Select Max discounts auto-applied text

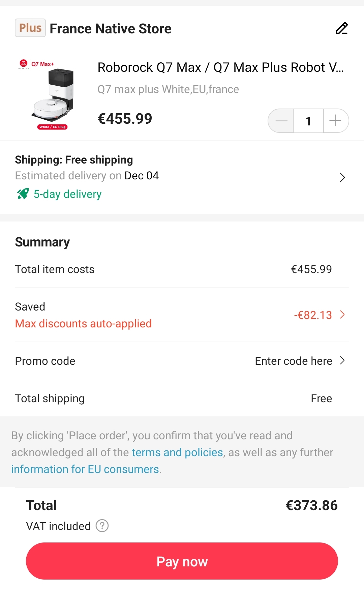coord(83,324)
